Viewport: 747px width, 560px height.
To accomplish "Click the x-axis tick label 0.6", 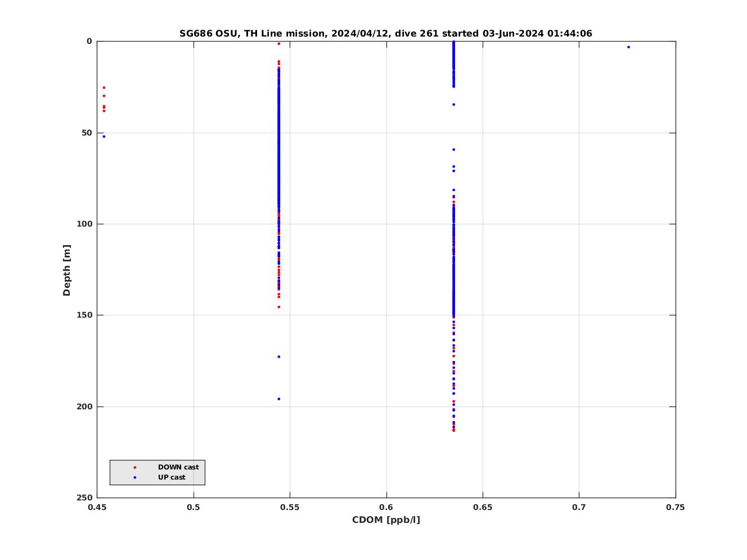I will [386, 507].
